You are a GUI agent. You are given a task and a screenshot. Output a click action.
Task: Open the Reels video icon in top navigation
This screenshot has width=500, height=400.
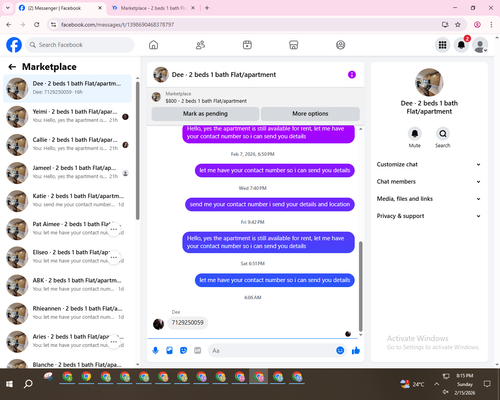(247, 45)
